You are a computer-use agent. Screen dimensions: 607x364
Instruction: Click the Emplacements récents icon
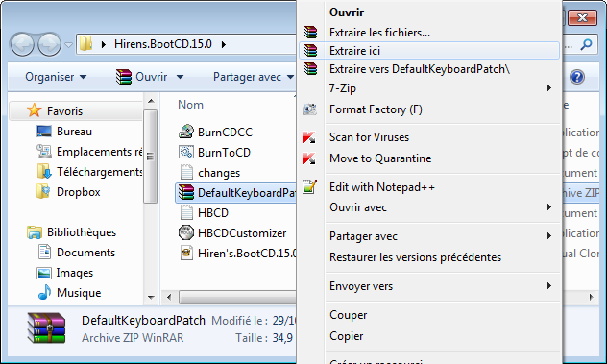pos(44,152)
